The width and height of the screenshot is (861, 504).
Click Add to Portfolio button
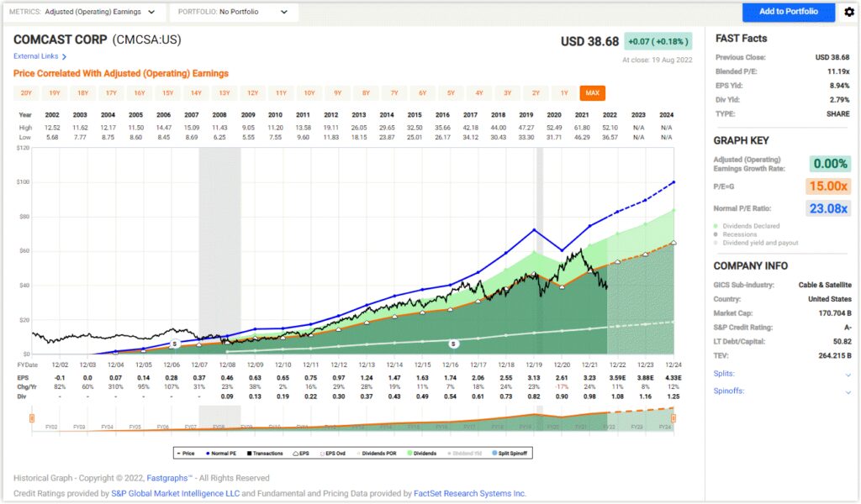click(x=789, y=12)
